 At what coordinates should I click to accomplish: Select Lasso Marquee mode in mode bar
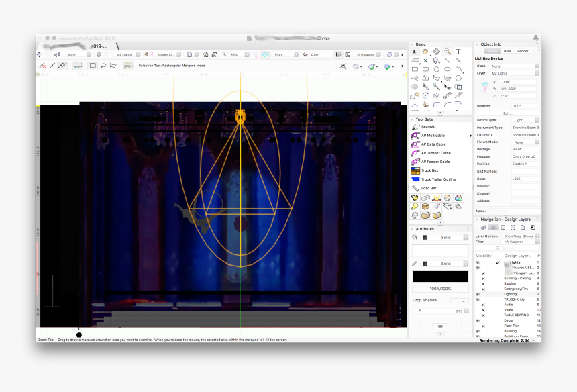pyautogui.click(x=103, y=66)
